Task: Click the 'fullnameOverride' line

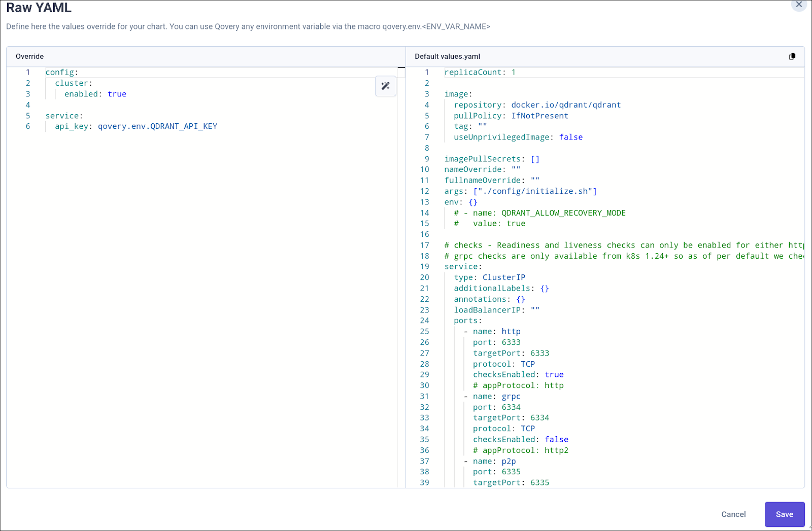Action: [492, 181]
